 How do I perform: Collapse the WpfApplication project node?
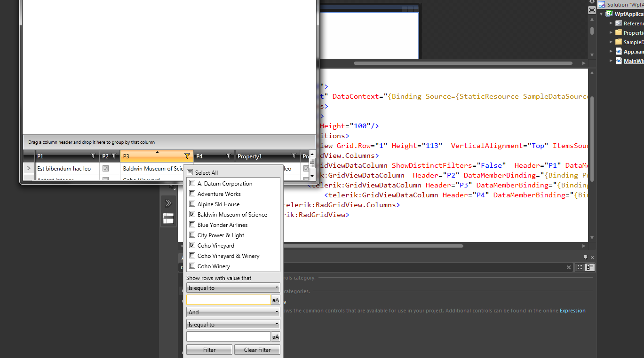point(601,14)
